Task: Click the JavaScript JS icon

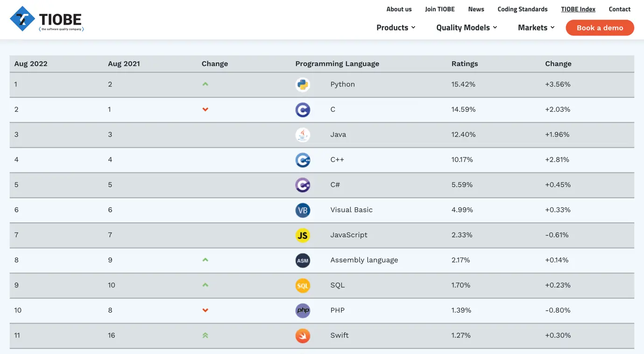Action: pyautogui.click(x=303, y=235)
